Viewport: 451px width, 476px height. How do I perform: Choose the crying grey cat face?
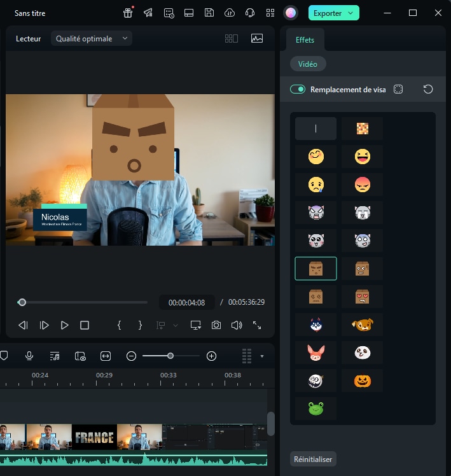363,213
